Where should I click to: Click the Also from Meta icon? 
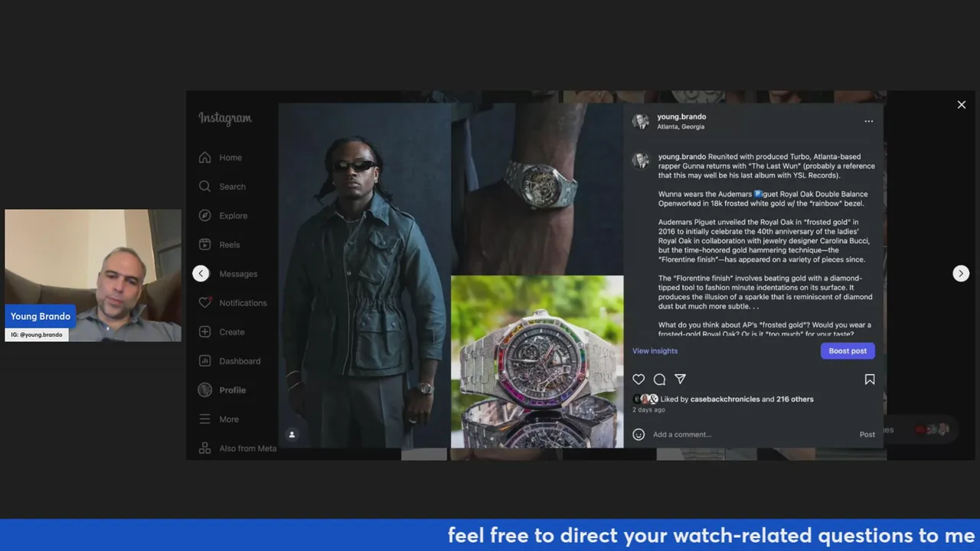point(204,448)
